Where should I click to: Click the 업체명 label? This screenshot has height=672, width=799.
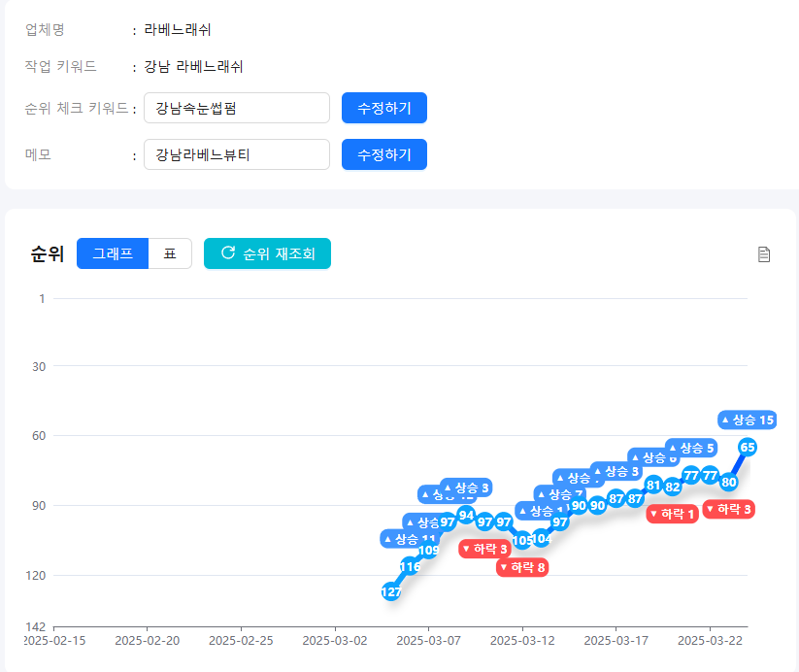pyautogui.click(x=45, y=29)
